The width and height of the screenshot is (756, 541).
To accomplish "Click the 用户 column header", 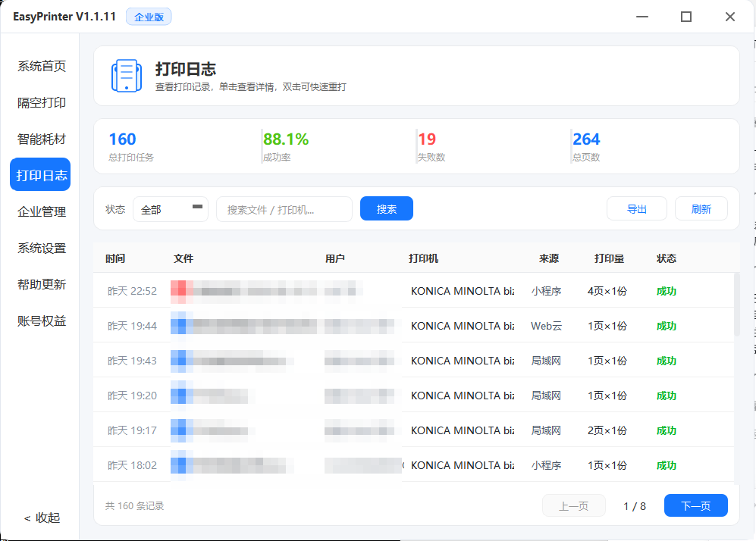I will [334, 258].
